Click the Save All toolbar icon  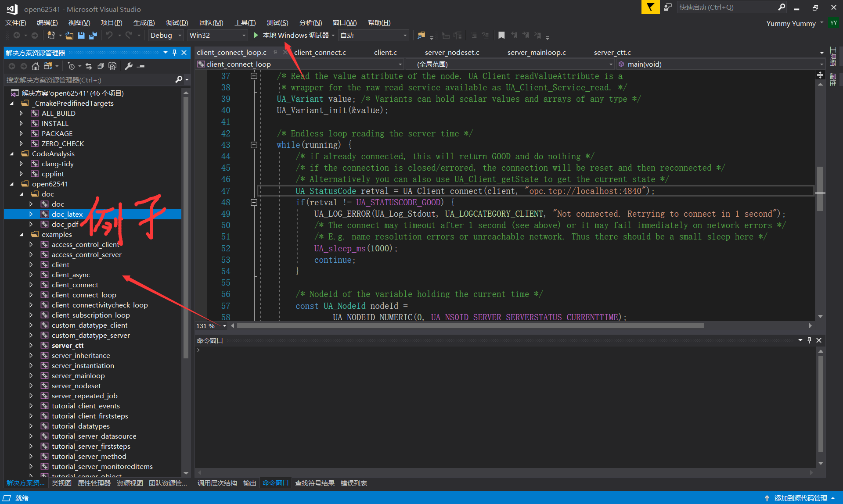click(93, 36)
